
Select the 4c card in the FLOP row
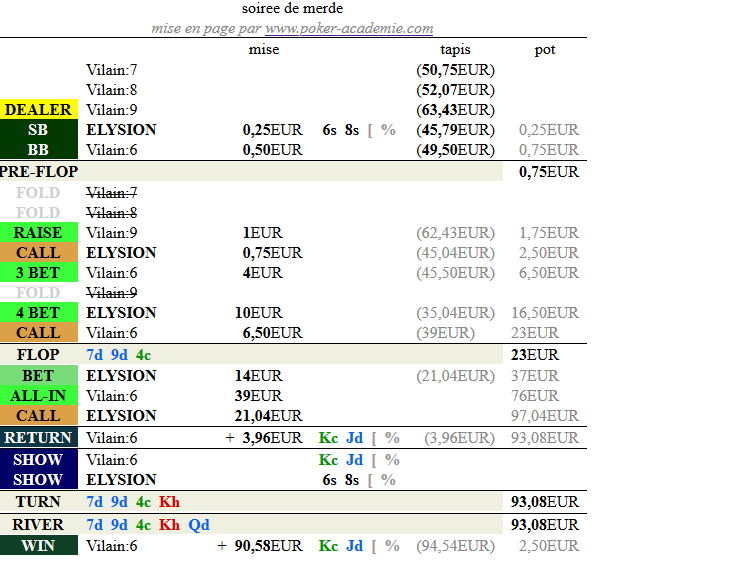[144, 354]
